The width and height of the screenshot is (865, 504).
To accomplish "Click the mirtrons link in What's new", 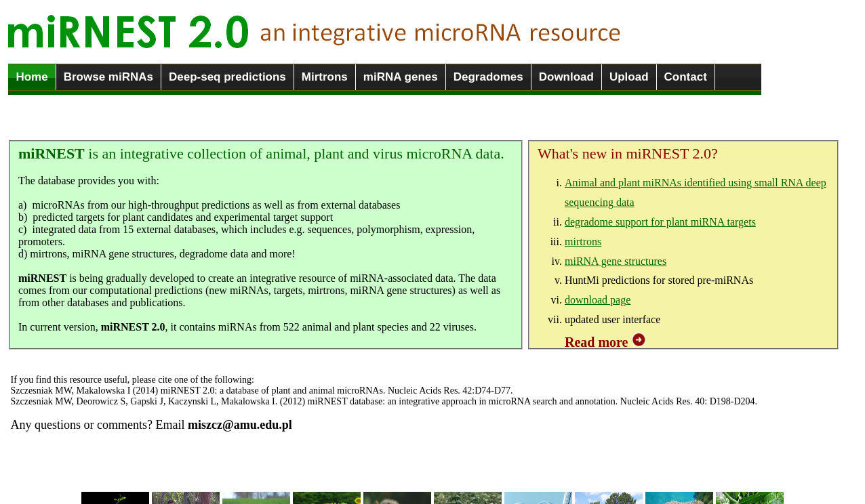I will (583, 242).
